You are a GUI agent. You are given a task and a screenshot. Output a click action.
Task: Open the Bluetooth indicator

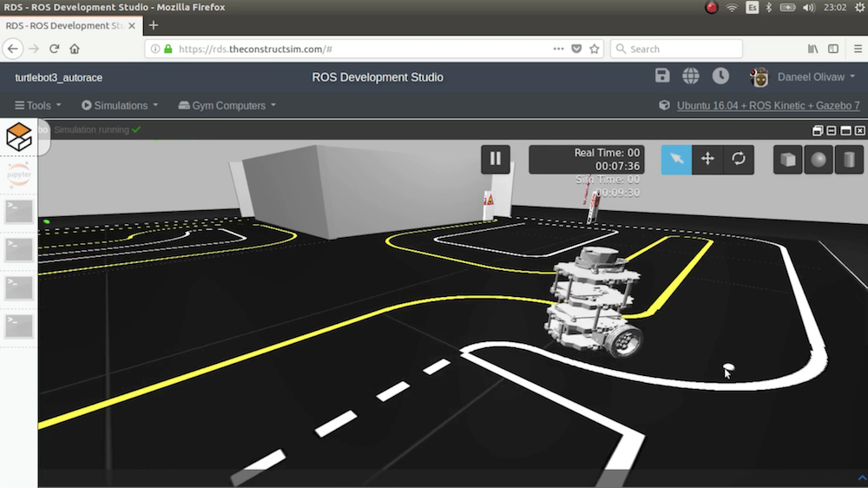click(x=768, y=7)
